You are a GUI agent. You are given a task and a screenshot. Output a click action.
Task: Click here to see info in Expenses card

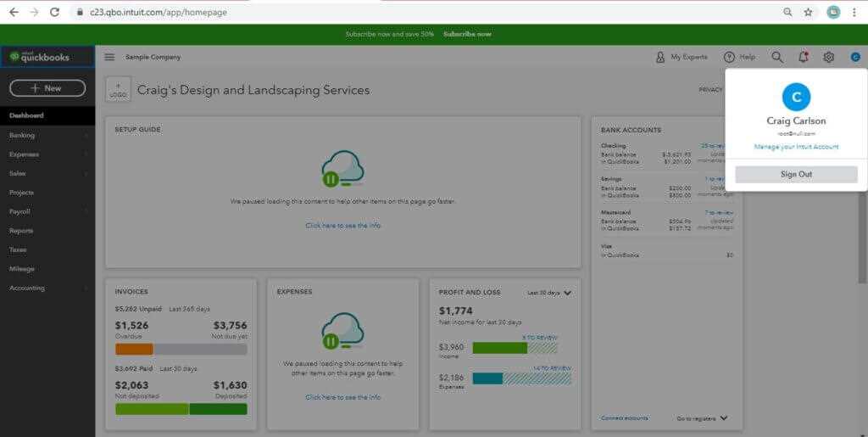pyautogui.click(x=342, y=397)
